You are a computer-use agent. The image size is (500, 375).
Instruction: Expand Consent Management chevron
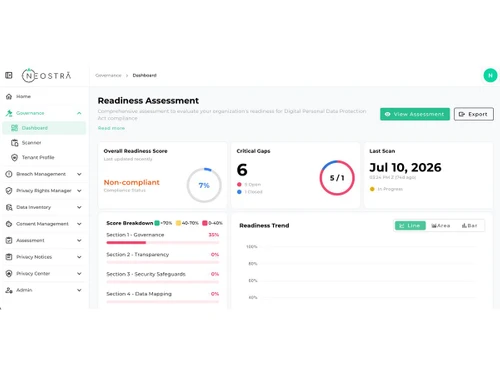[79, 224]
